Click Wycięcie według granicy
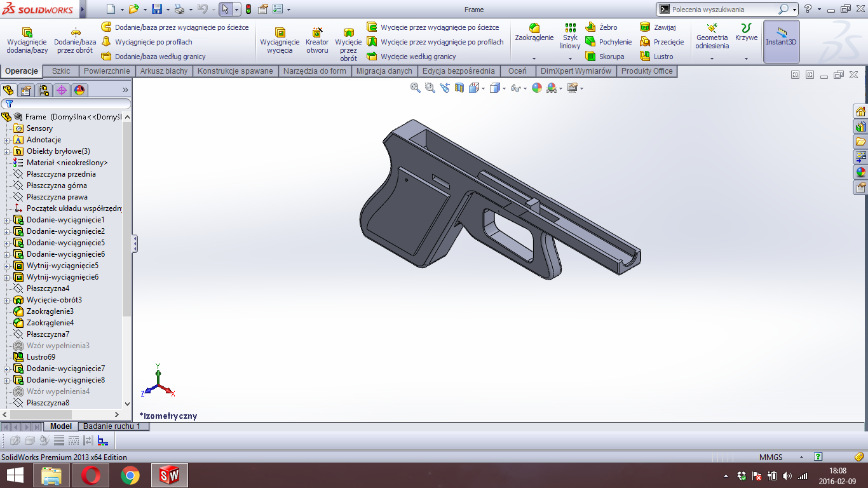 (x=412, y=57)
